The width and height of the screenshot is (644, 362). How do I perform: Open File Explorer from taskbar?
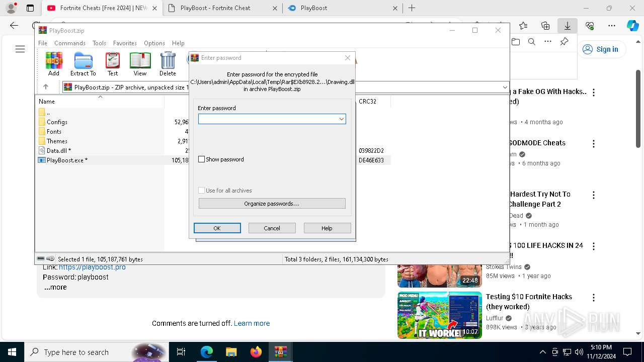[231, 352]
